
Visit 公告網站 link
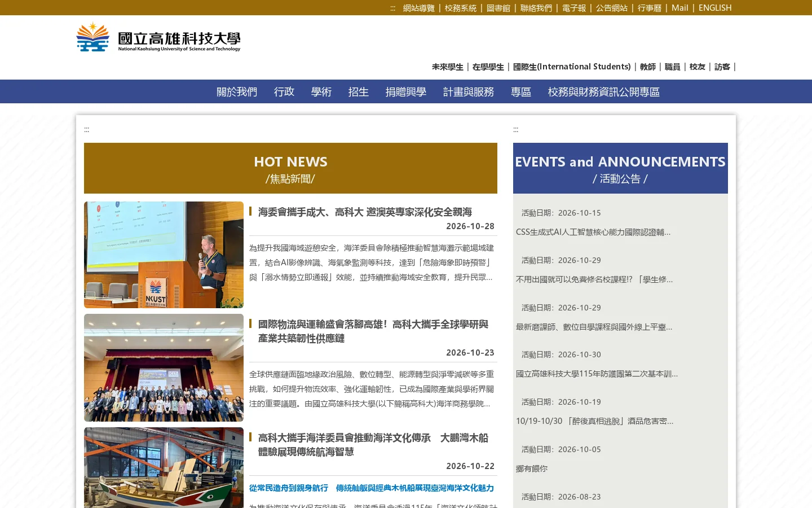click(x=612, y=8)
